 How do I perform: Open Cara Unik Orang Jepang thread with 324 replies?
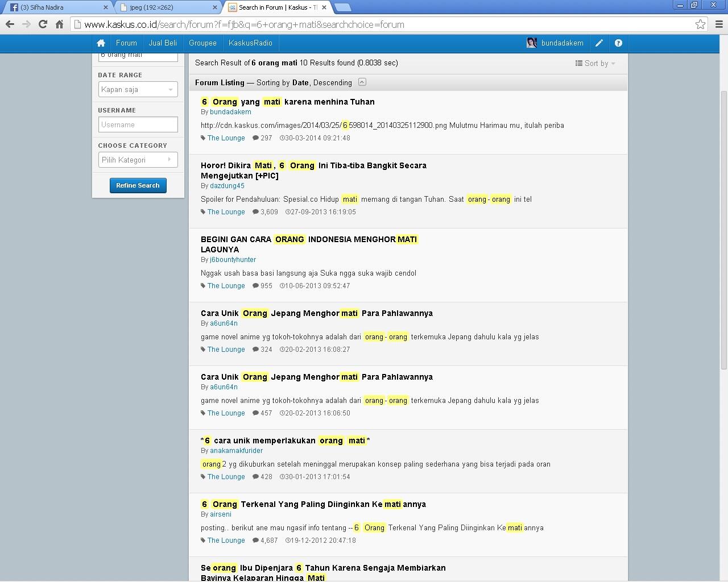click(x=317, y=313)
